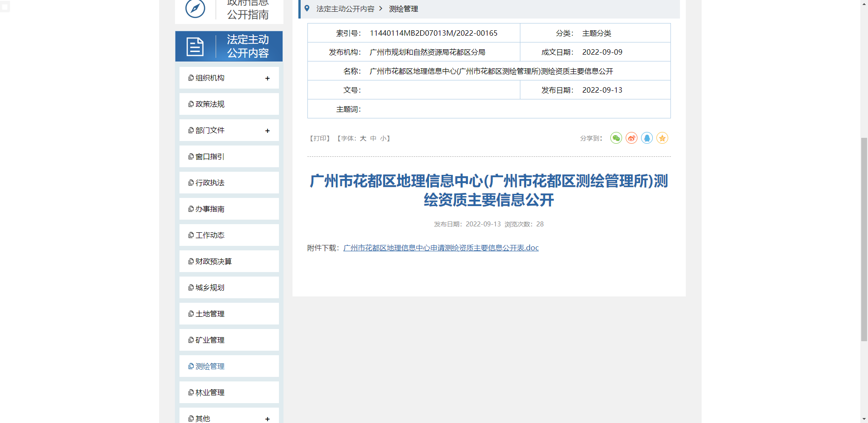Screen dimensions: 868x423
Task: Share the article to QQ
Action: pos(646,138)
